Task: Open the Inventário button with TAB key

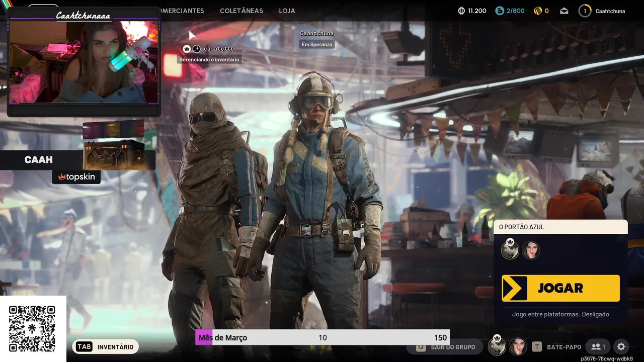Action: click(x=105, y=347)
